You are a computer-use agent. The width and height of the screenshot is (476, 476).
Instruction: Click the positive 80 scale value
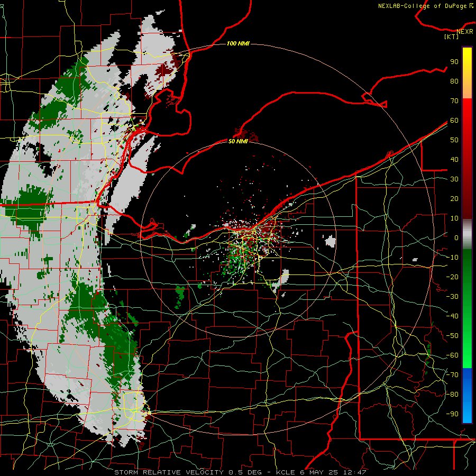[454, 81]
